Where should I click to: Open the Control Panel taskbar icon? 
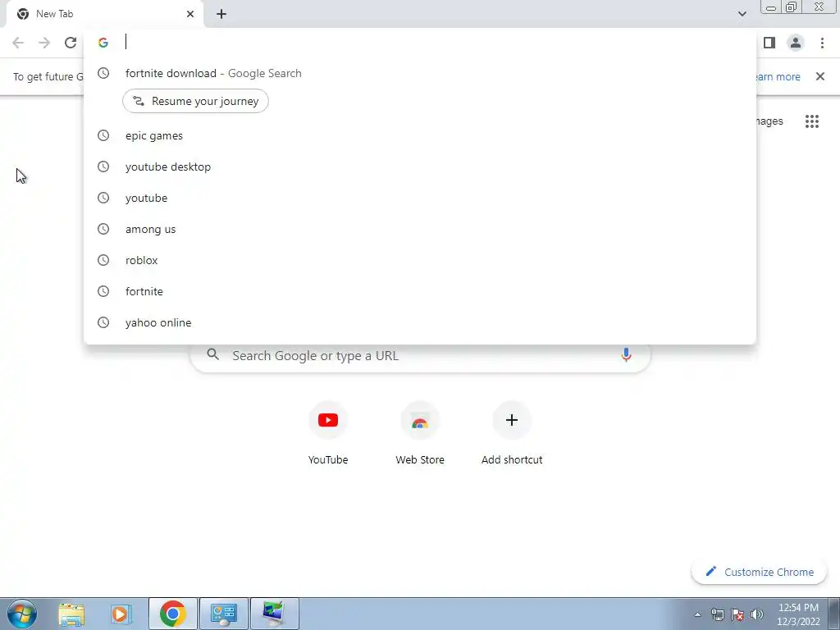[223, 614]
